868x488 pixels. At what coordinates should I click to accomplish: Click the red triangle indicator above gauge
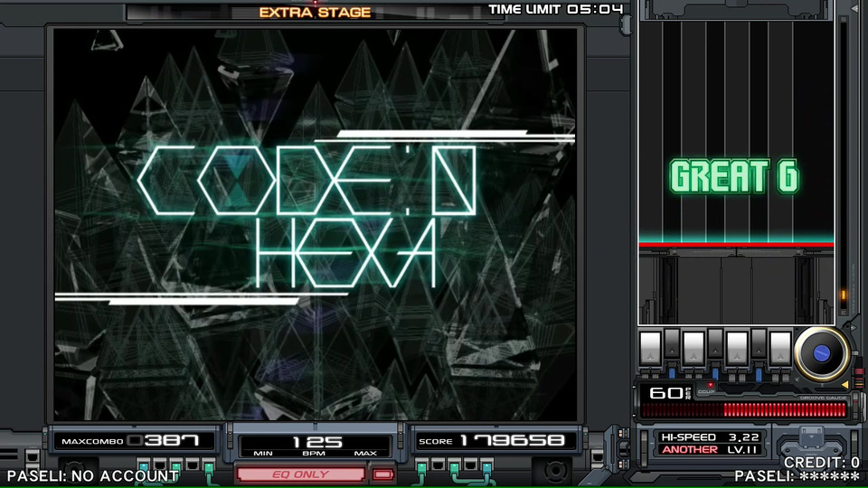[x=711, y=385]
